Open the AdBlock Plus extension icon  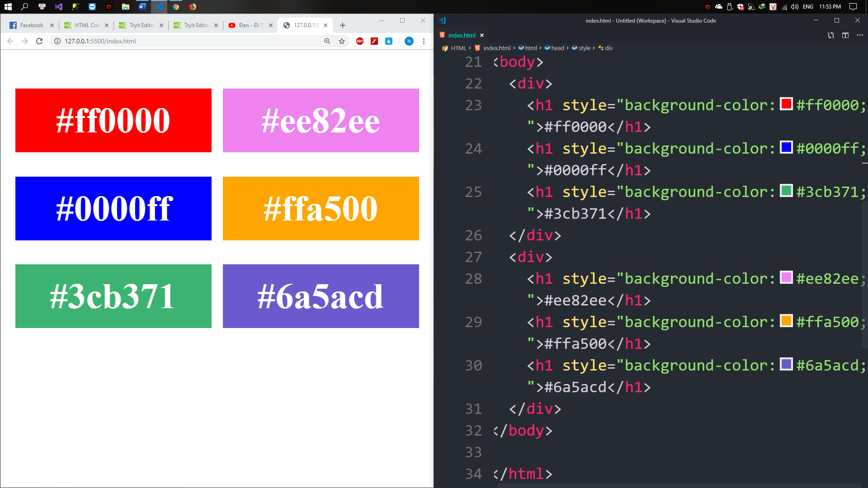click(x=360, y=41)
